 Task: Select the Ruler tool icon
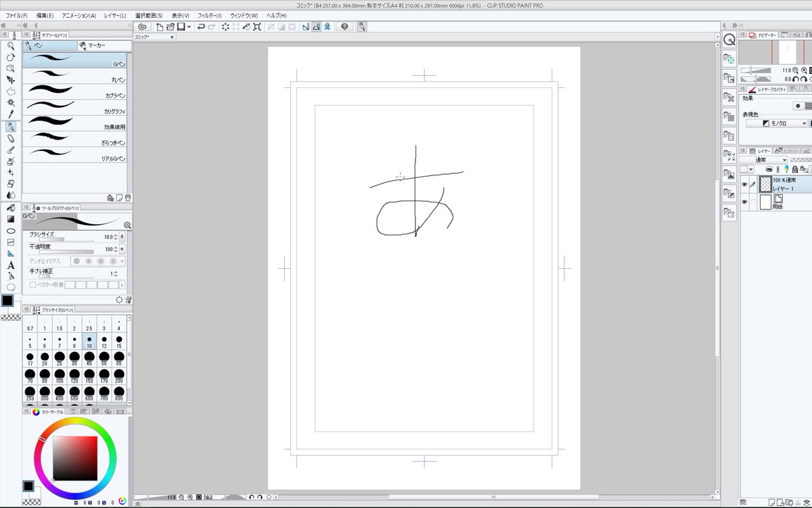[11, 253]
